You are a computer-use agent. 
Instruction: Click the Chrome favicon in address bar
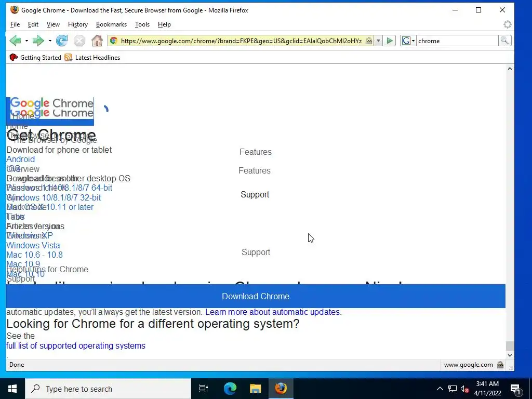tap(114, 41)
